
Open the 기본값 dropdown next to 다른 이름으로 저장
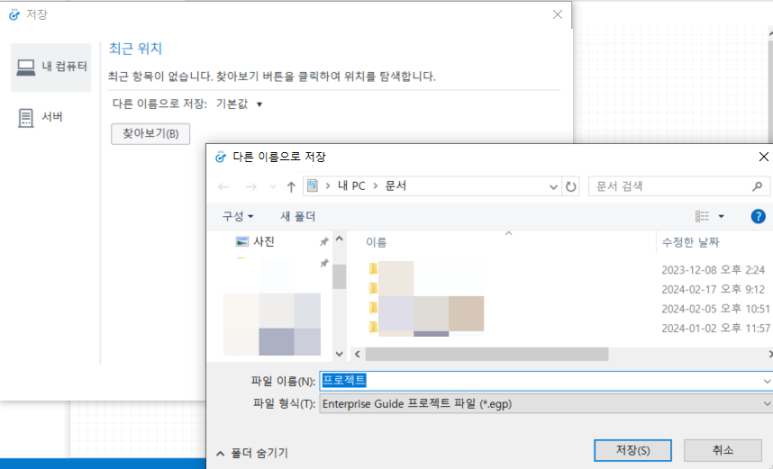click(239, 104)
